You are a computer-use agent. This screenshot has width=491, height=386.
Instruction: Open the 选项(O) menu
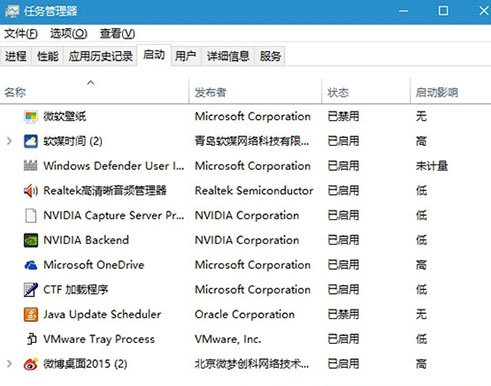69,34
